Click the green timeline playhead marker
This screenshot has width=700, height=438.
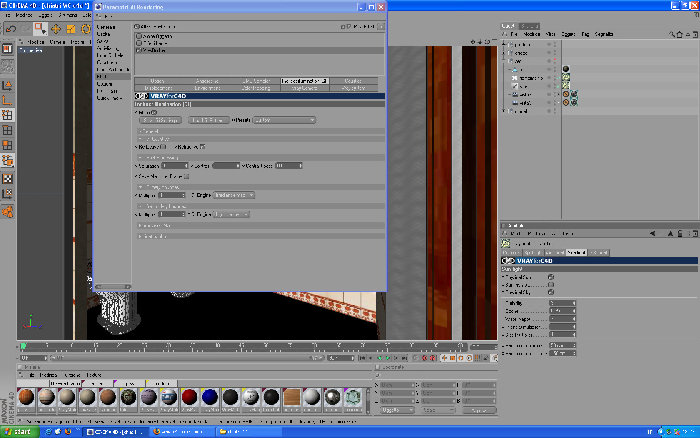[x=23, y=346]
